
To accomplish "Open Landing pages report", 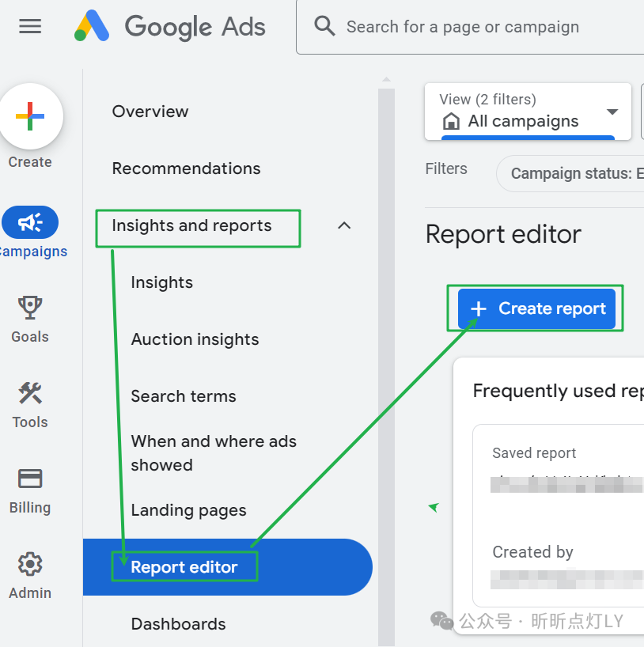I will tap(188, 510).
